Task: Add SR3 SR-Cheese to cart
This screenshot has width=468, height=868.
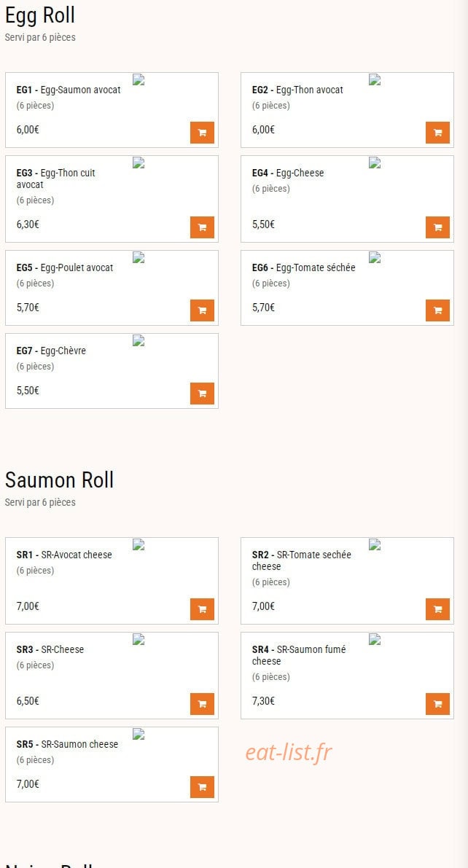Action: [202, 704]
